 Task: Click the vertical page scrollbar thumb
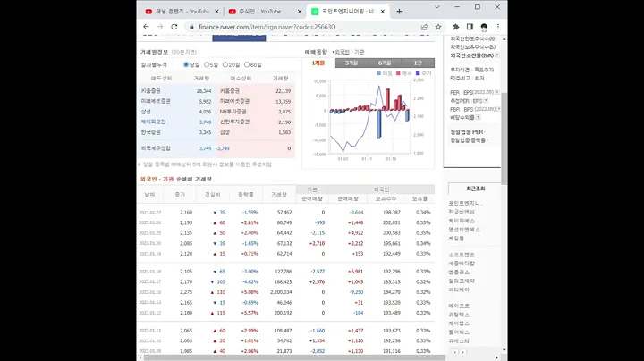pos(504,139)
